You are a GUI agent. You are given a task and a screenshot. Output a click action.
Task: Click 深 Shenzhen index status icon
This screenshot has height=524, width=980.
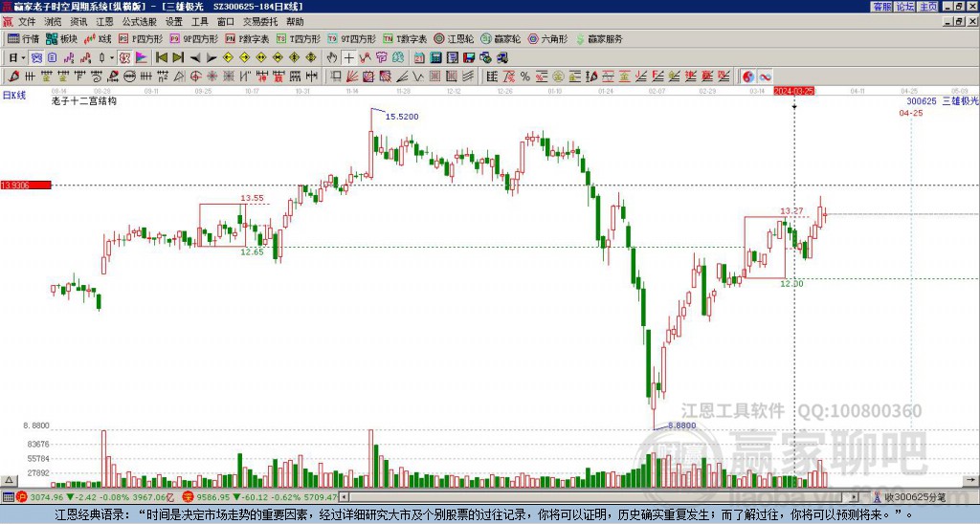point(188,497)
